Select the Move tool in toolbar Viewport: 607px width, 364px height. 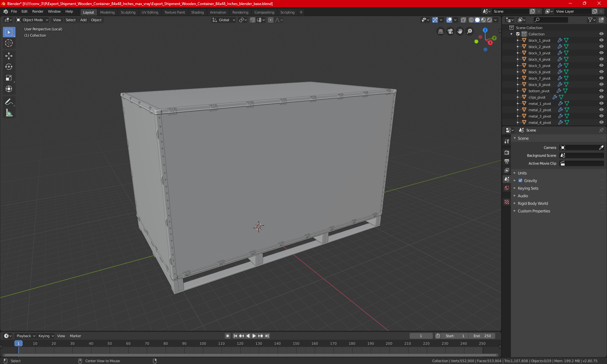(9, 56)
